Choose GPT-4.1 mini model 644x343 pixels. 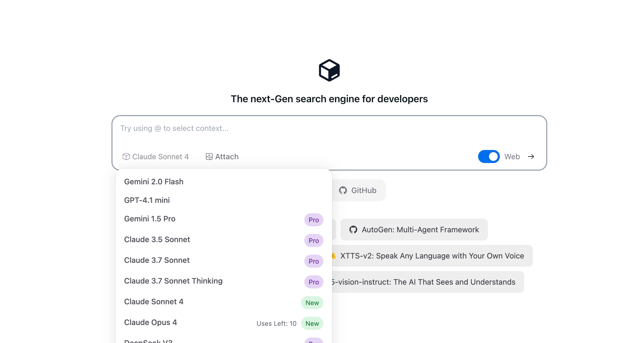[224, 200]
